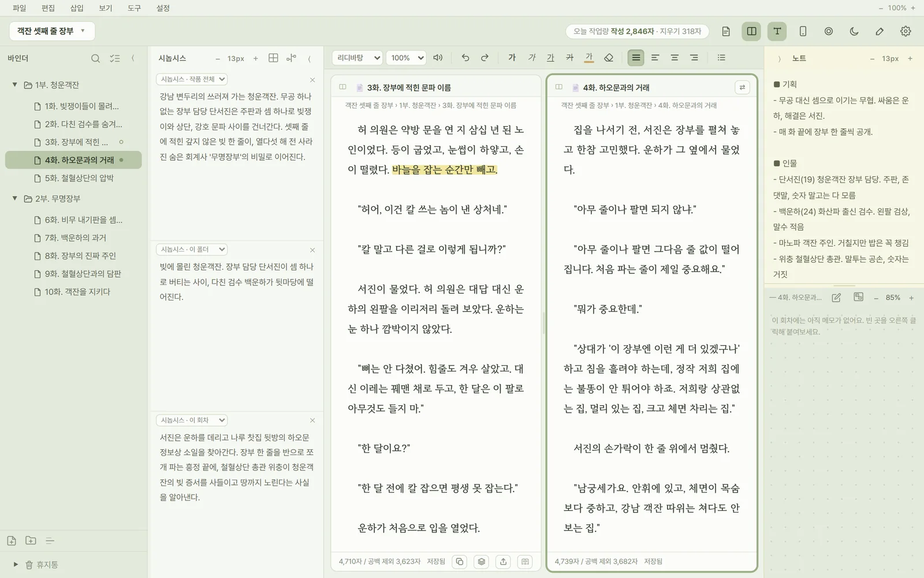This screenshot has width=924, height=578.
Task: Pick highlight color underlined 가 swatch
Action: [588, 58]
